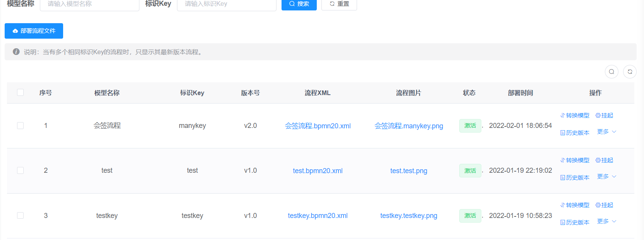The height and width of the screenshot is (240, 644).
Task: Click the round search toggle icon above table
Action: [x=611, y=71]
